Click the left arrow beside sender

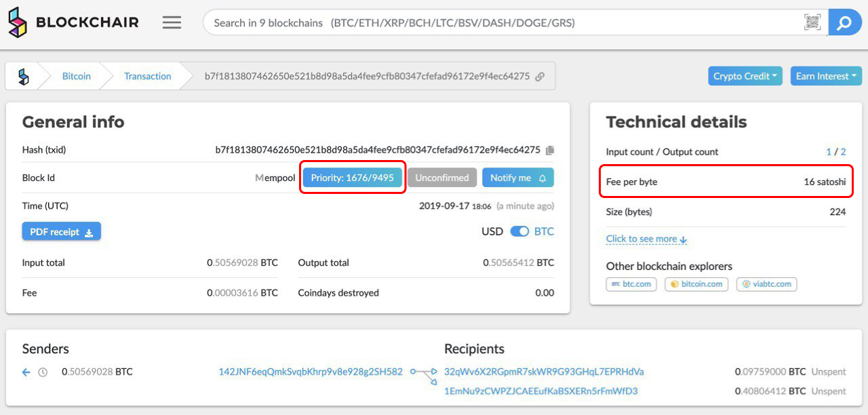pyautogui.click(x=26, y=372)
